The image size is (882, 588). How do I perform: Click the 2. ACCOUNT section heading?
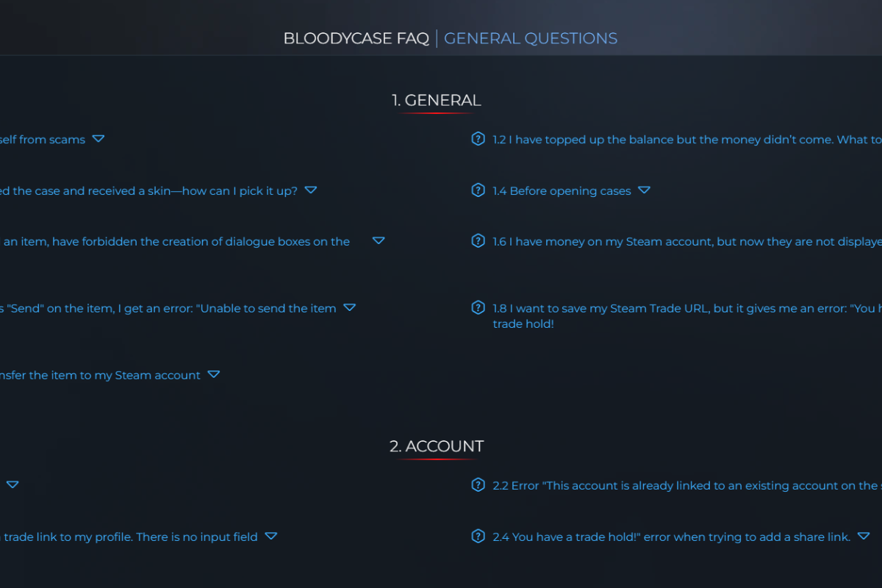coord(437,446)
